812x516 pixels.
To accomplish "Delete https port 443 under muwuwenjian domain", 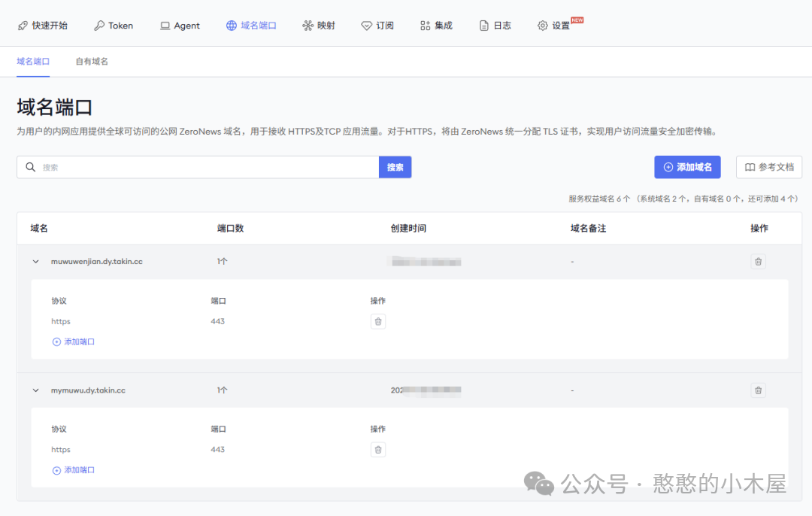I will click(378, 322).
